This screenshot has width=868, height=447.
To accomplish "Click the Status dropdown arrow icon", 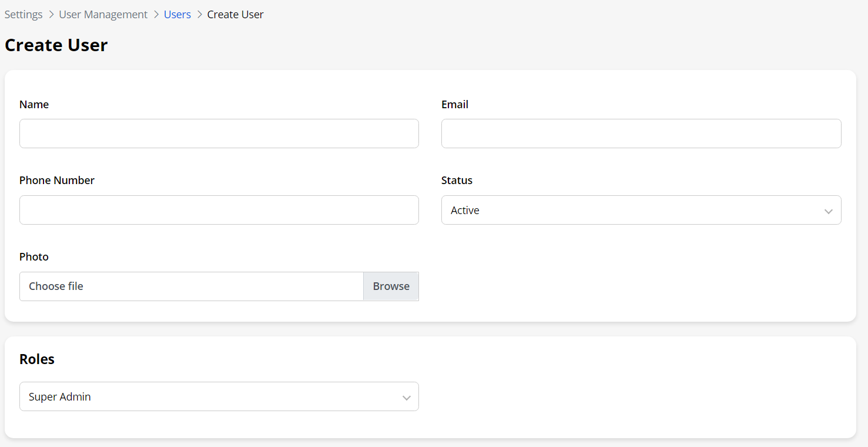I will pyautogui.click(x=828, y=211).
